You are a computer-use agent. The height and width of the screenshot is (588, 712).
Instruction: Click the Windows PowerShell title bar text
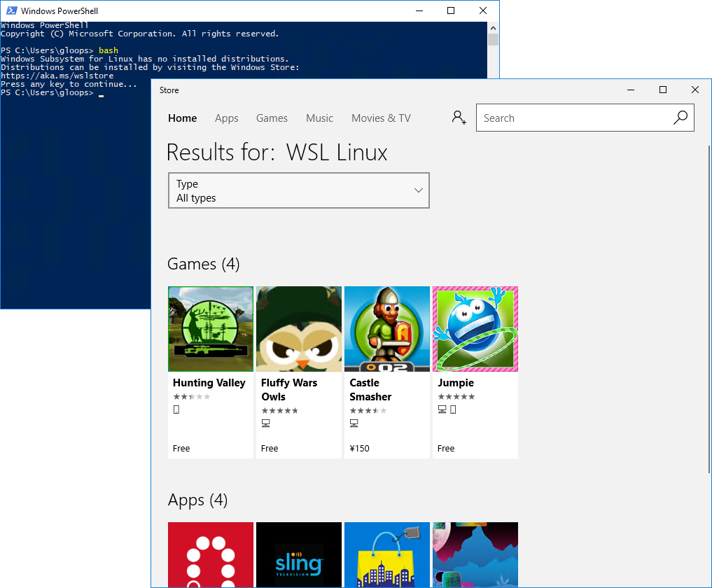[60, 11]
